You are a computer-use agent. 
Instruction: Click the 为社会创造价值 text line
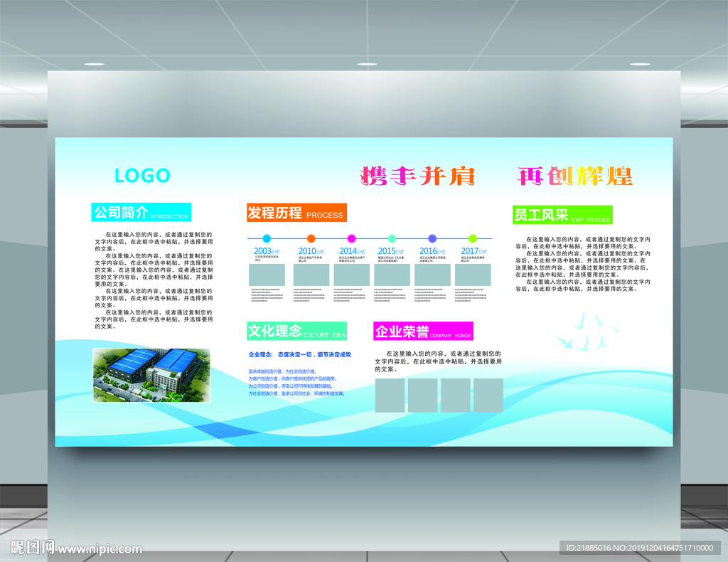(296, 393)
